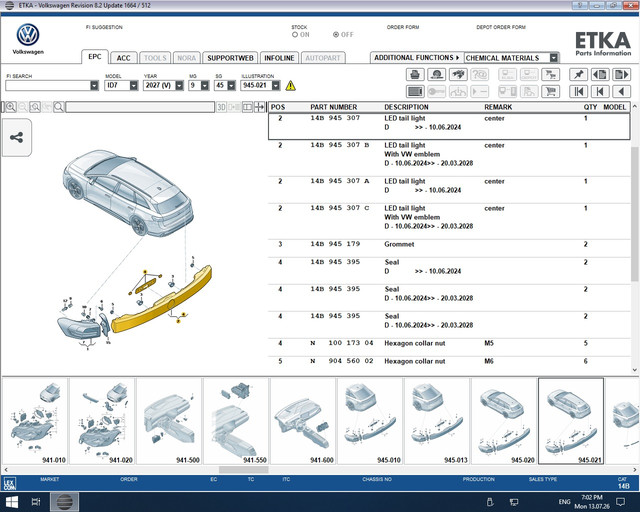Select the 941-020 thumbnail

pos(102,421)
